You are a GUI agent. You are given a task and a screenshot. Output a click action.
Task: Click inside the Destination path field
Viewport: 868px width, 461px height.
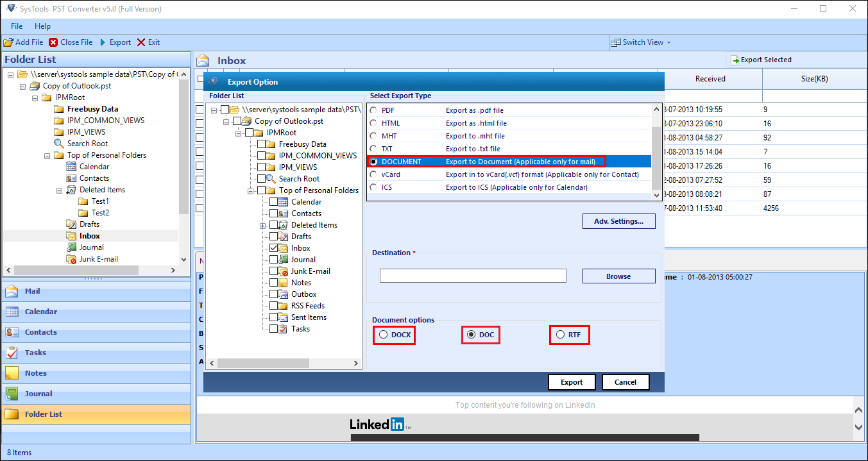[473, 276]
